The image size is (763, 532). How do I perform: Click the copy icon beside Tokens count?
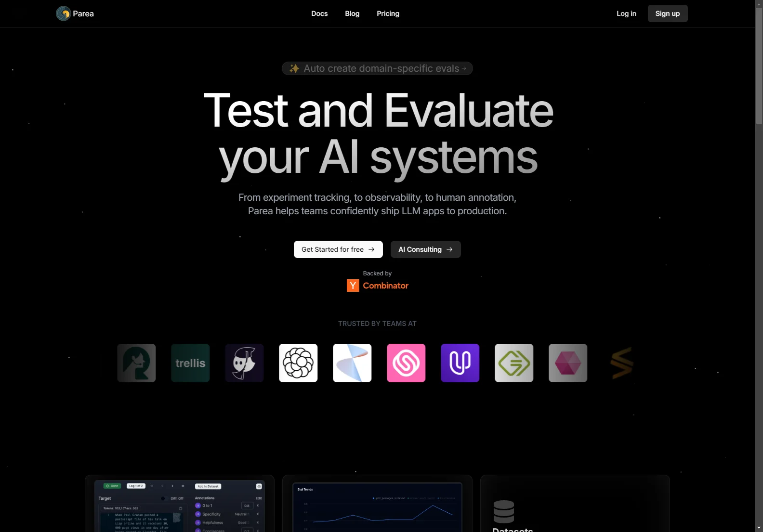pyautogui.click(x=181, y=508)
